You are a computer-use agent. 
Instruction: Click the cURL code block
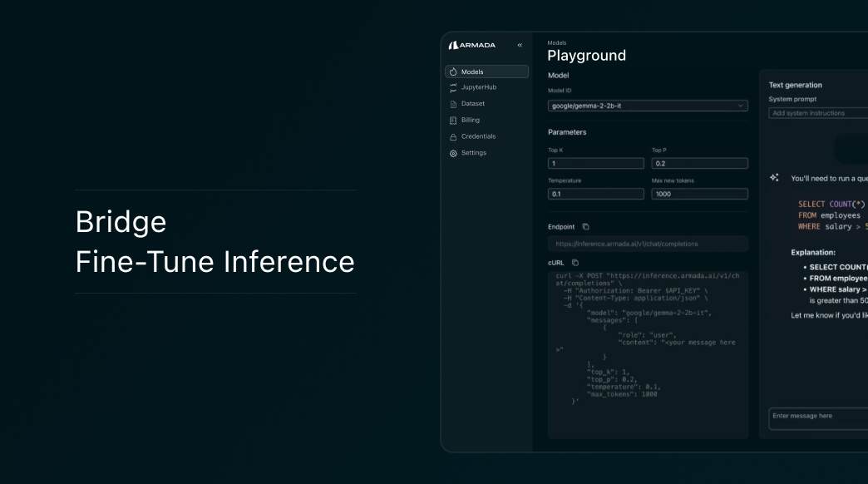[648, 355]
